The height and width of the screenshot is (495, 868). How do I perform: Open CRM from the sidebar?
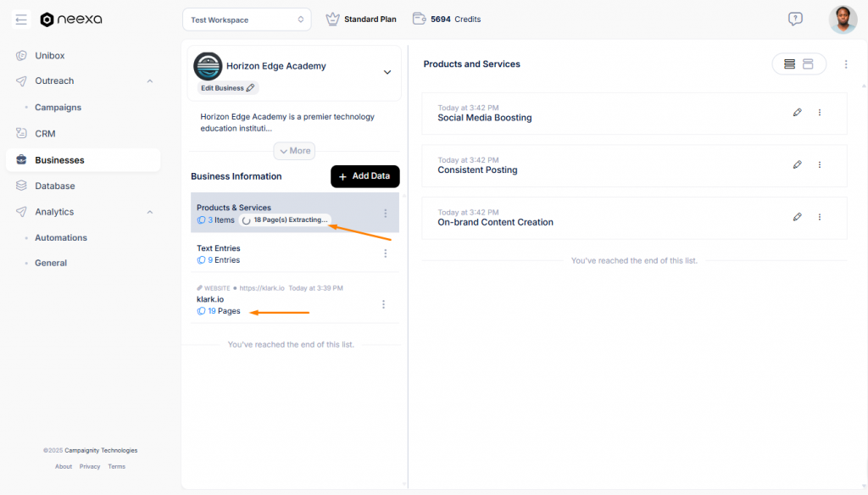click(x=44, y=134)
